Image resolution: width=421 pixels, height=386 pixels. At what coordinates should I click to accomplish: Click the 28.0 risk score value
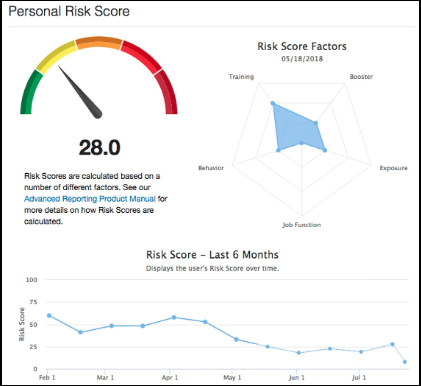click(99, 147)
